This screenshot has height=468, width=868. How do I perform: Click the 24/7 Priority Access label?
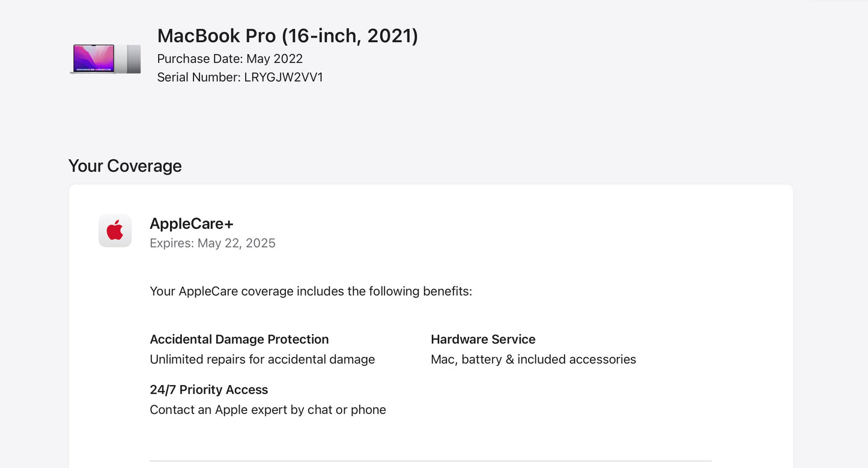pyautogui.click(x=208, y=389)
